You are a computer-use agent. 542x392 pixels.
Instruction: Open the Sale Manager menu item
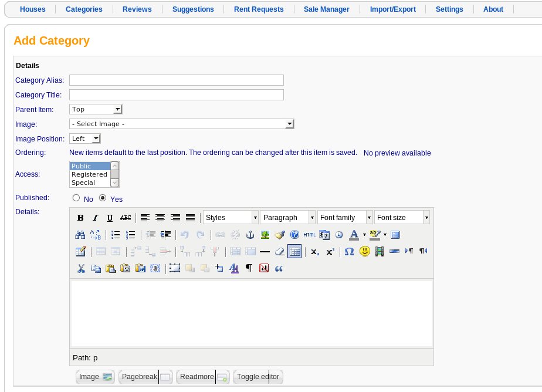coord(326,9)
